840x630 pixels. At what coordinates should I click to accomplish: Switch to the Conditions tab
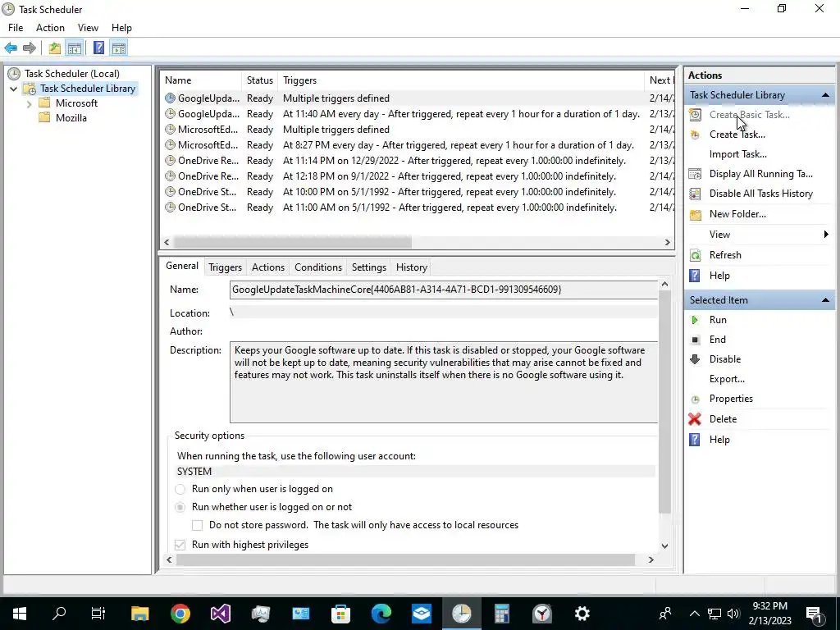tap(318, 267)
